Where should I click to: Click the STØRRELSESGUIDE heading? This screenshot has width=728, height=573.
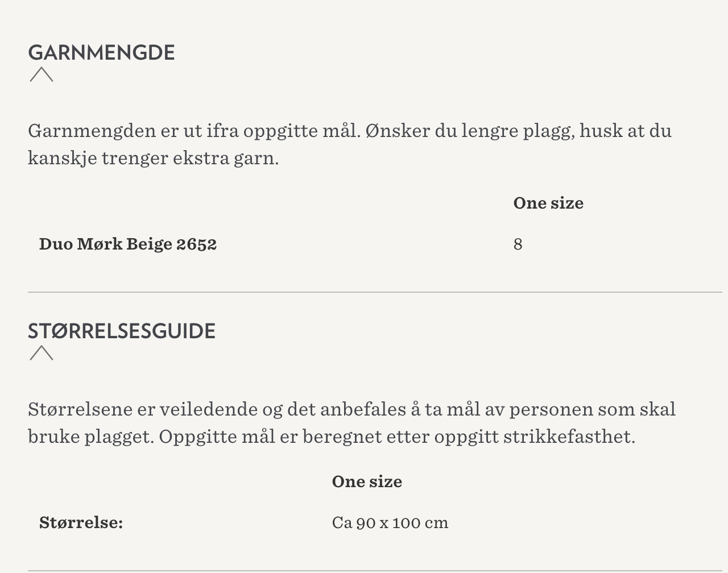coord(122,331)
